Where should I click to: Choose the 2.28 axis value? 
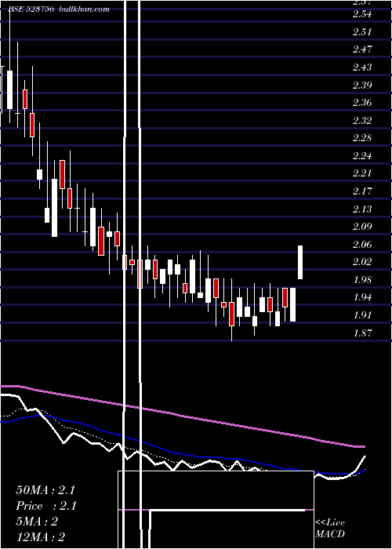(362, 138)
